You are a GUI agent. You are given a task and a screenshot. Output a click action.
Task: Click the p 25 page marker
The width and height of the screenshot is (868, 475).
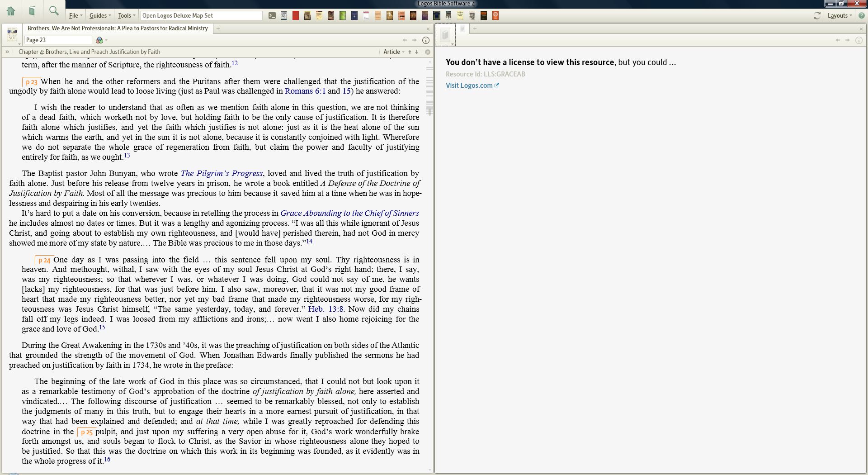coord(86,432)
